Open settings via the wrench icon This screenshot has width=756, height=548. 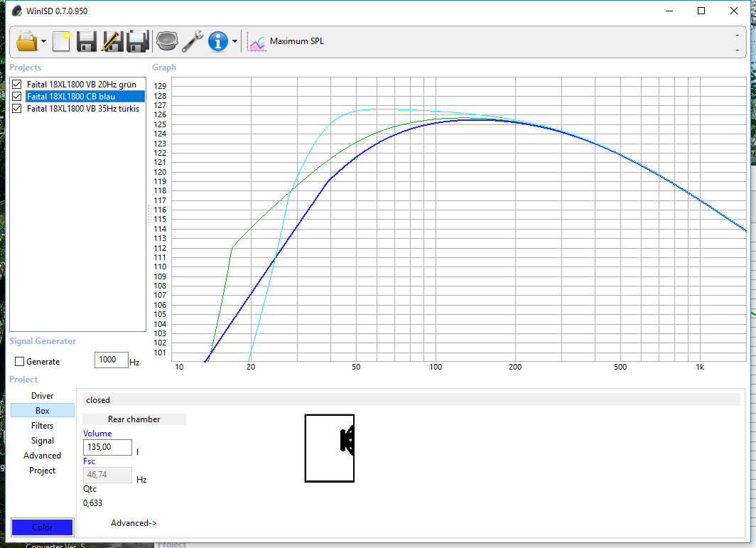click(x=192, y=41)
